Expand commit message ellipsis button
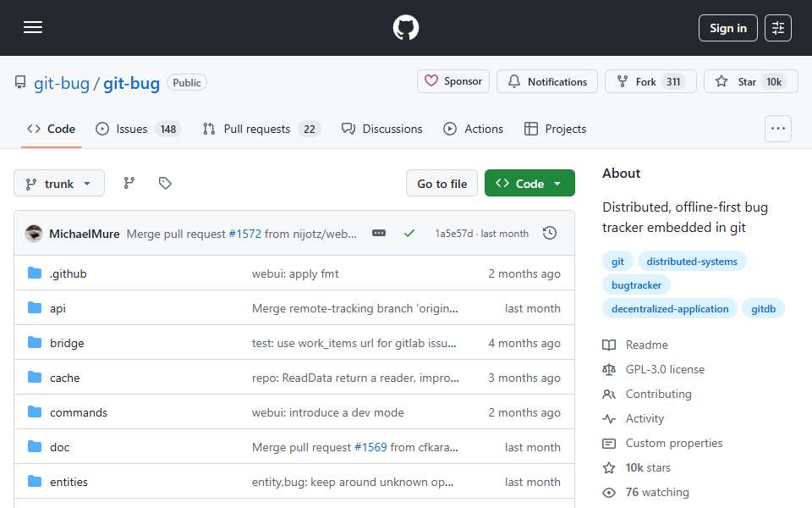 click(379, 234)
